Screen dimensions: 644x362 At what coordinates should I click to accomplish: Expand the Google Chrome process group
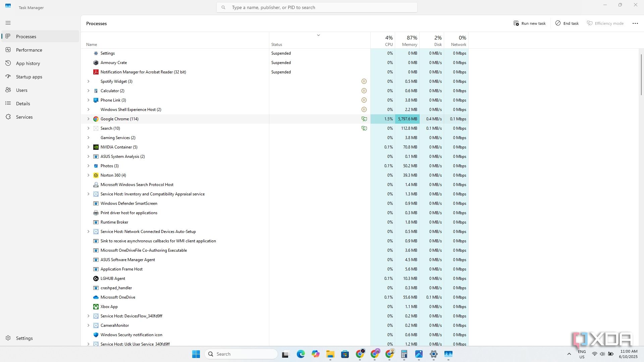(x=88, y=119)
